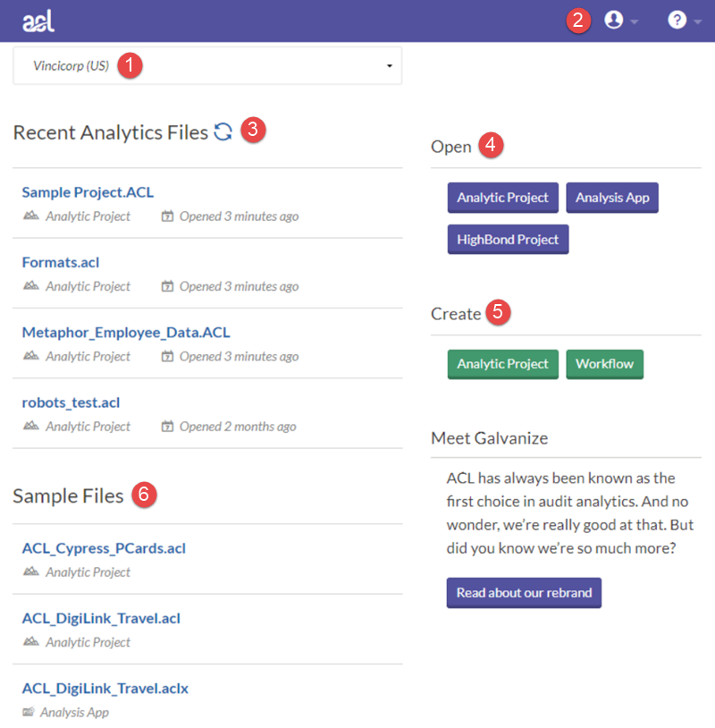
Task: Refresh the Recent Analytics Files list
Action: tap(223, 132)
